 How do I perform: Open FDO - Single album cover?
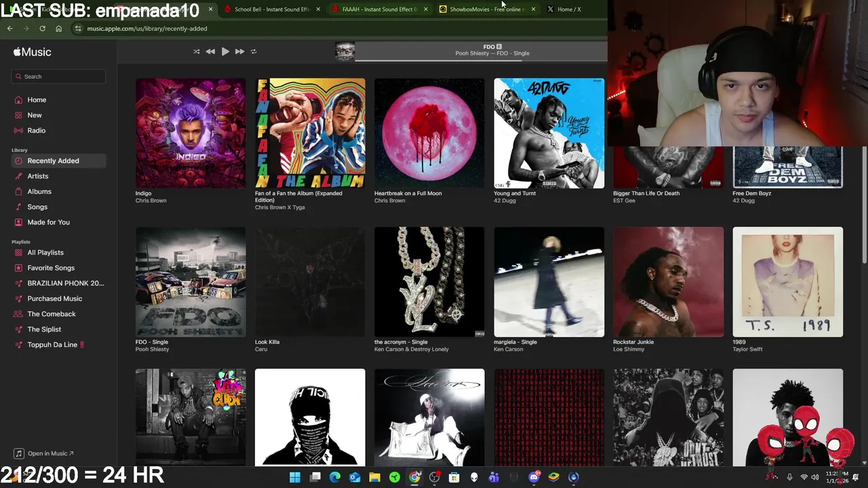[191, 281]
